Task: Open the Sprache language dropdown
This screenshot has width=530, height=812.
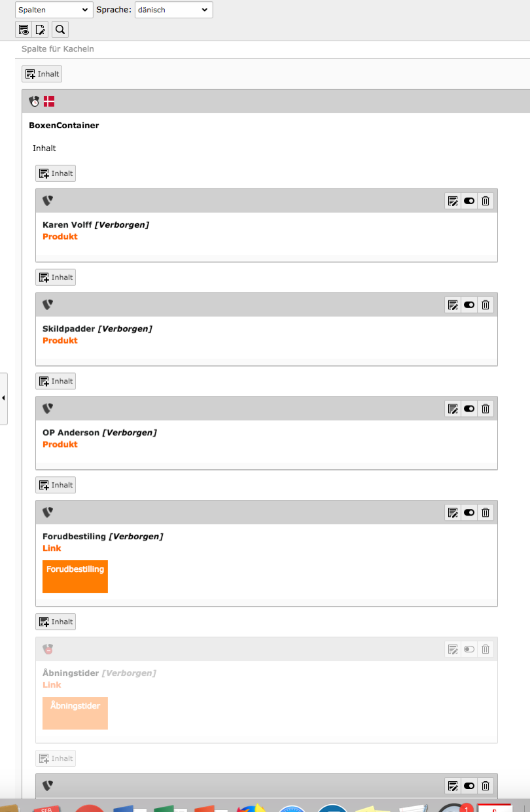Action: pos(173,10)
